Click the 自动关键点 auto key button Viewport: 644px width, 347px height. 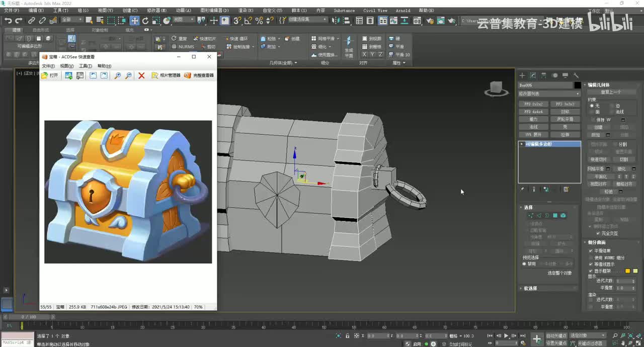[x=556, y=335]
